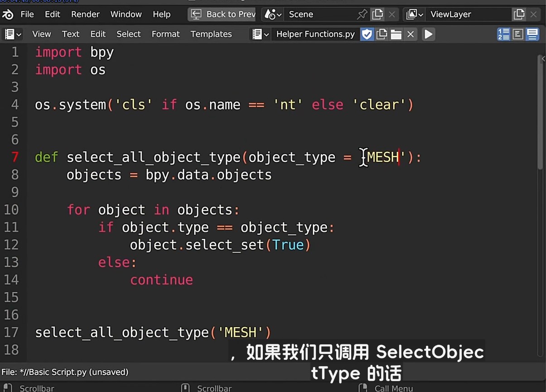Click the Blender logo icon
The height and width of the screenshot is (392, 546).
click(8, 15)
